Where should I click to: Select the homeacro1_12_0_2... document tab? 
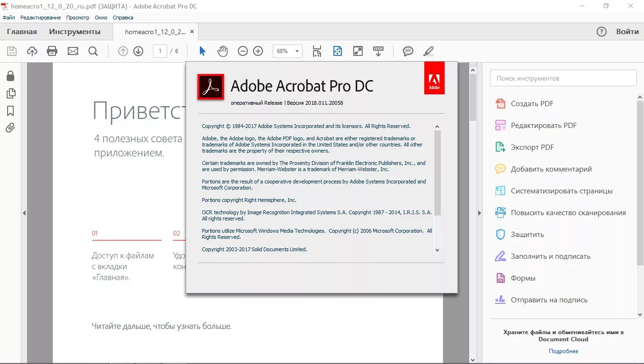155,32
